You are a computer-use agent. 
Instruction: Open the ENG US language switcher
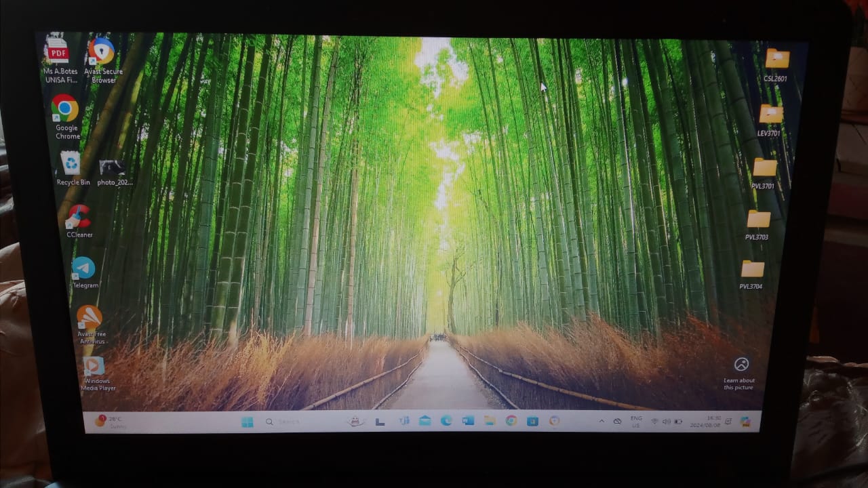tap(636, 421)
